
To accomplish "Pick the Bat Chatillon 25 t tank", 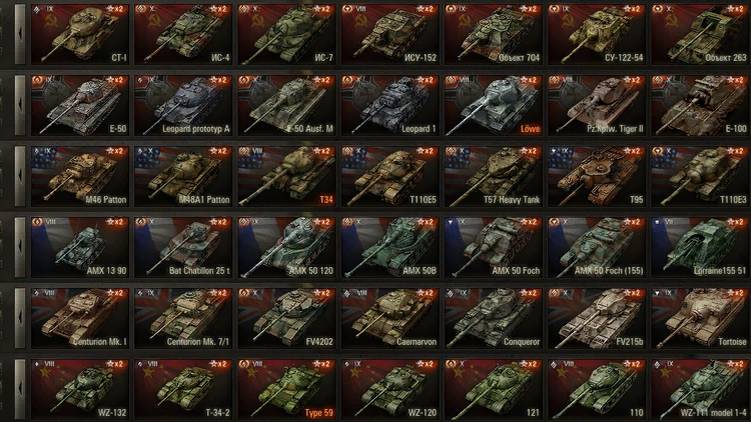I will click(183, 247).
